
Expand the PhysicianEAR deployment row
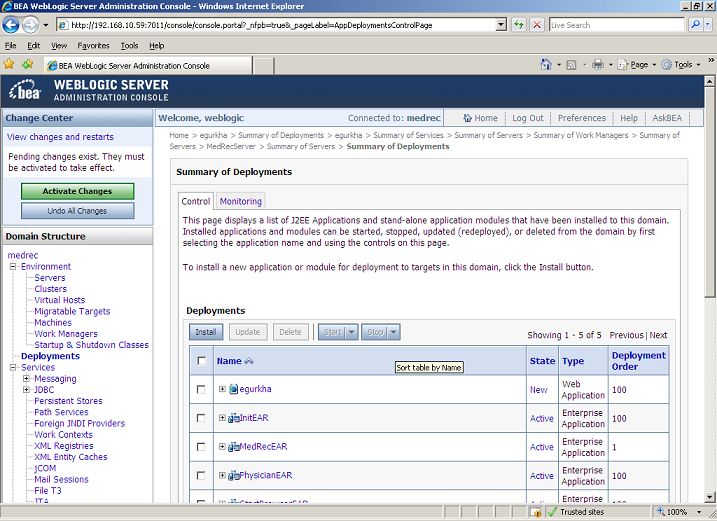(x=222, y=475)
